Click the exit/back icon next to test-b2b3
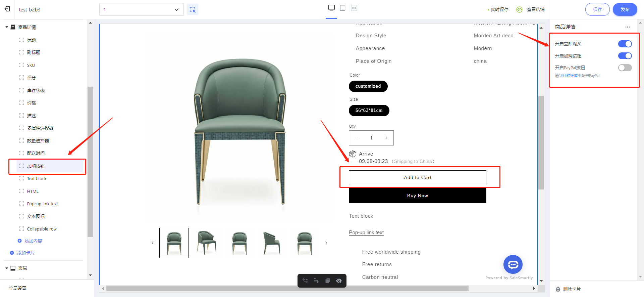The height and width of the screenshot is (297, 644). (7, 9)
